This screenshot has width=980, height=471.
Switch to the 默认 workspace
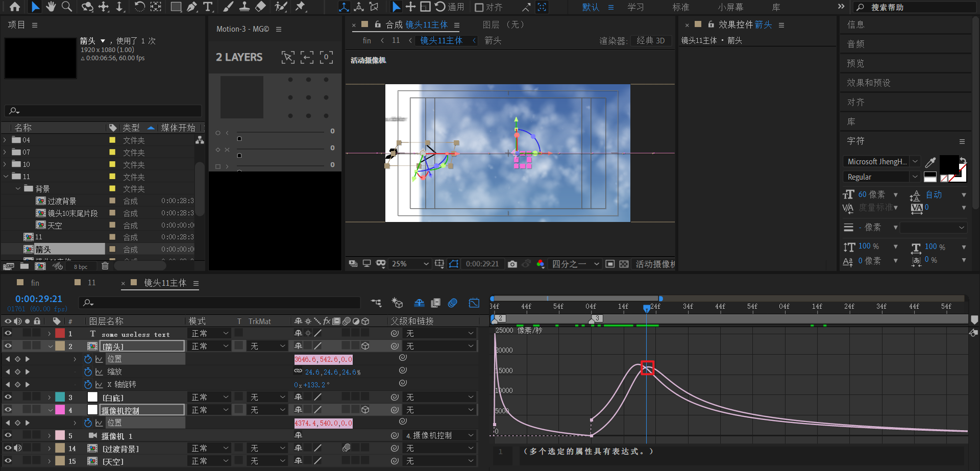[591, 7]
